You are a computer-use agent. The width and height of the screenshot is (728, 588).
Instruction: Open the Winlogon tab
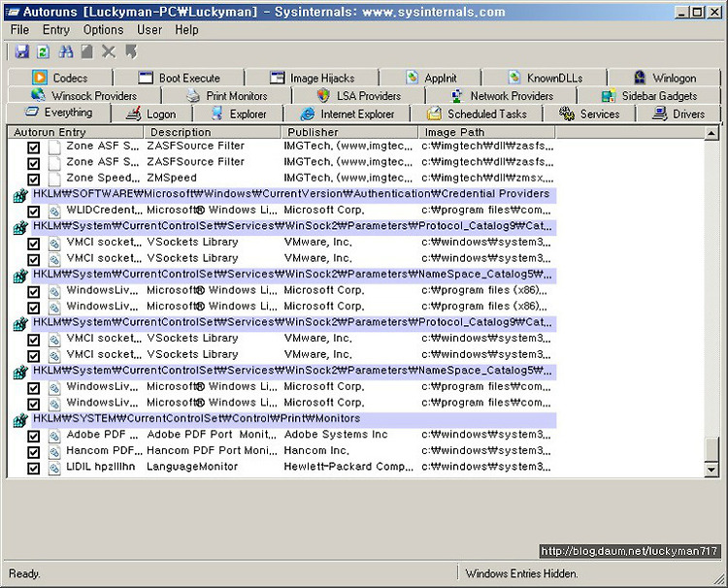665,78
